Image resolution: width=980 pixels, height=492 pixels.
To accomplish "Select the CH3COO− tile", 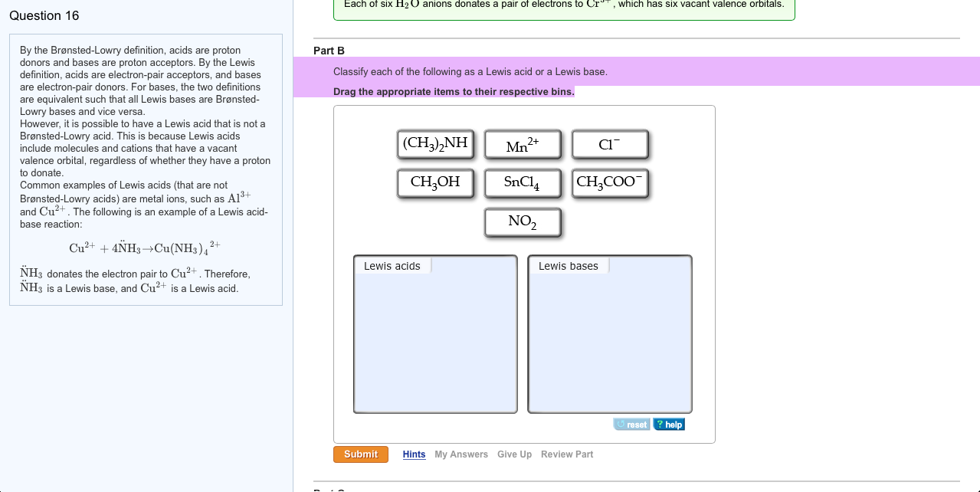I will point(610,182).
